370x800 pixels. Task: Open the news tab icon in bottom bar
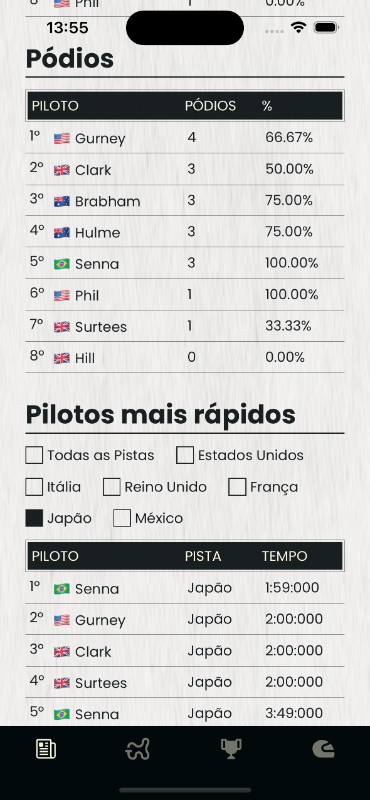pos(46,749)
